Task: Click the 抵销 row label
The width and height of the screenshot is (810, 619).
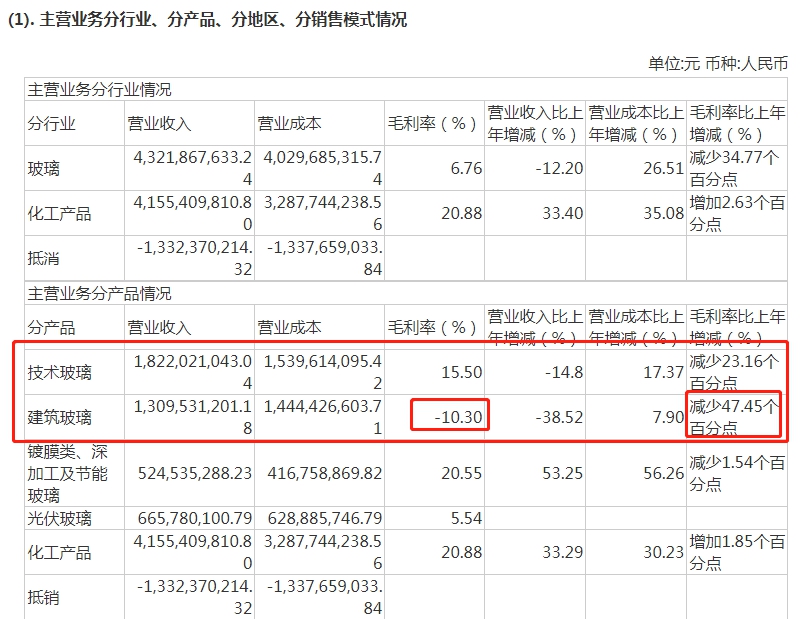Action: pyautogui.click(x=44, y=597)
